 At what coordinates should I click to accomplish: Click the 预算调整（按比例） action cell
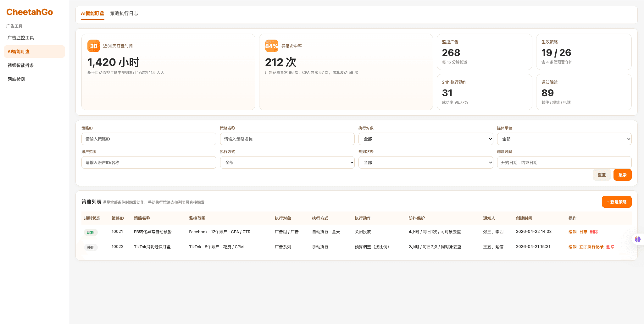pyautogui.click(x=373, y=247)
